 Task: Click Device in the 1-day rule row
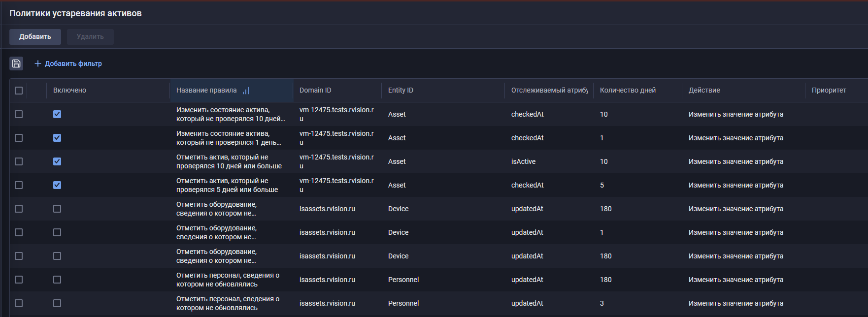398,232
